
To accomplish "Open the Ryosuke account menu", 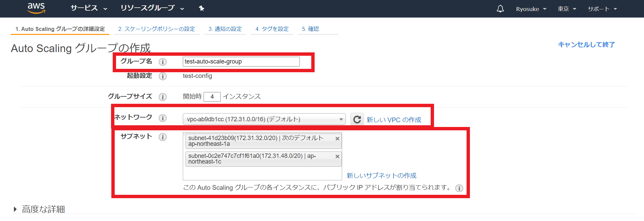I will (531, 9).
